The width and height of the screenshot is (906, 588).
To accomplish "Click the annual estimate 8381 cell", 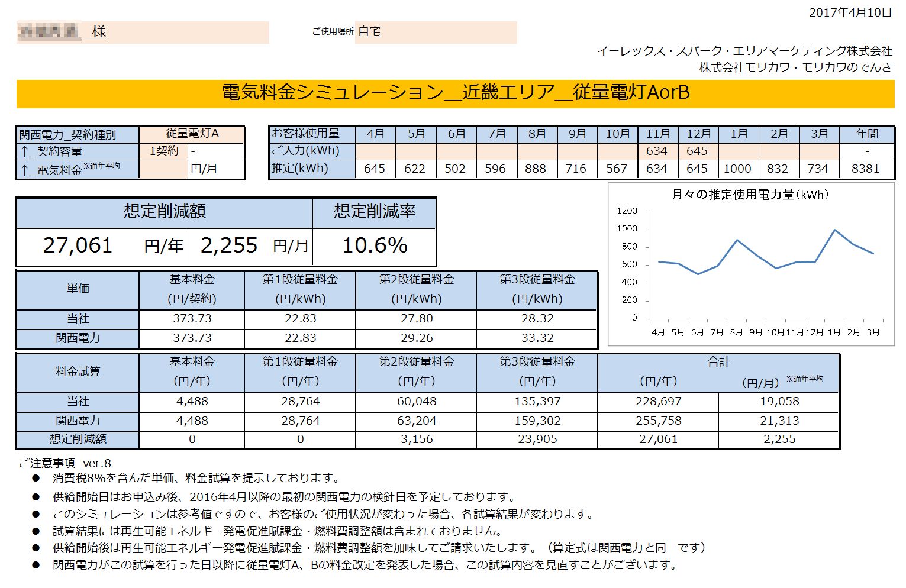I will 866,169.
